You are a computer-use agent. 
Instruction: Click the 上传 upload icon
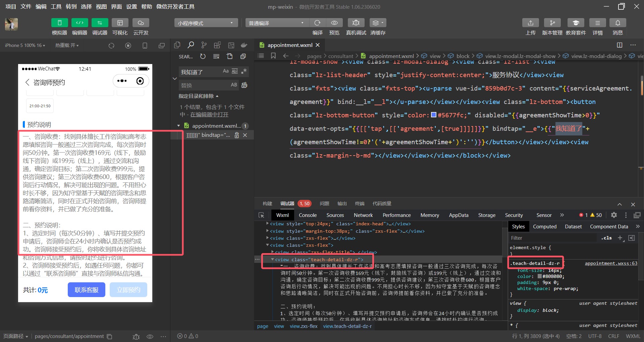coord(530,23)
